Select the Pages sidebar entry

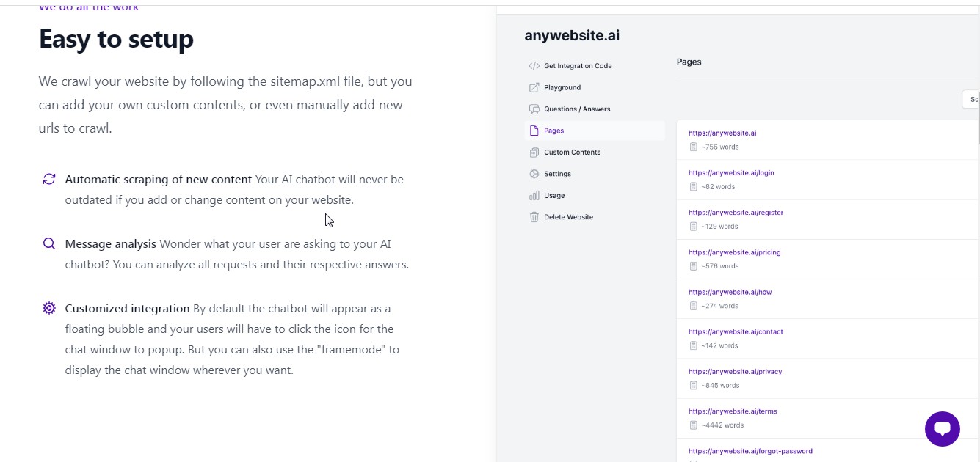[x=596, y=131]
